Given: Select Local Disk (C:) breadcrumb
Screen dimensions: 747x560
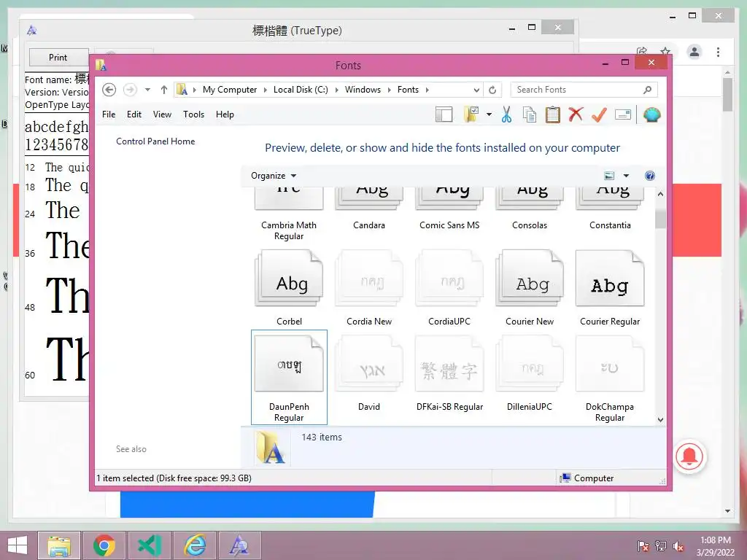Looking at the screenshot, I should 301,90.
